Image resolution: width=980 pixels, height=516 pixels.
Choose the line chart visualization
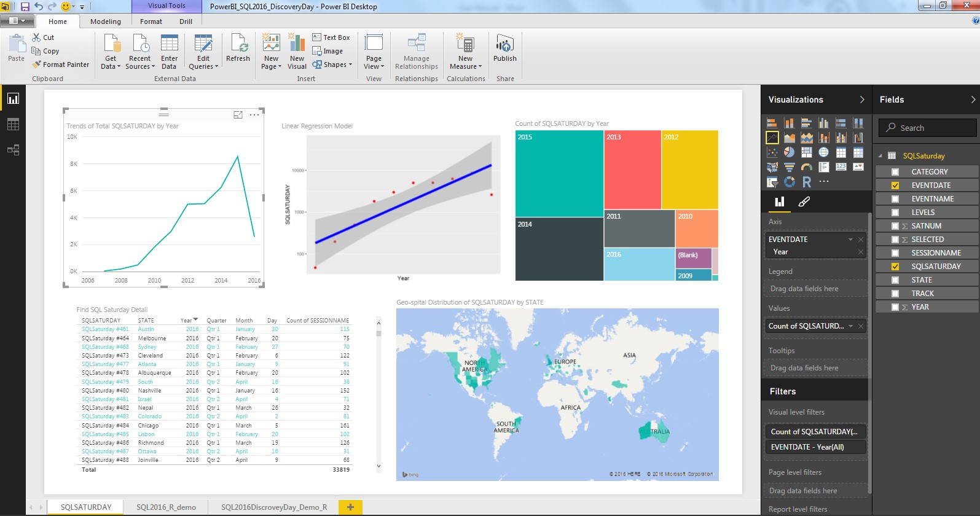point(772,138)
